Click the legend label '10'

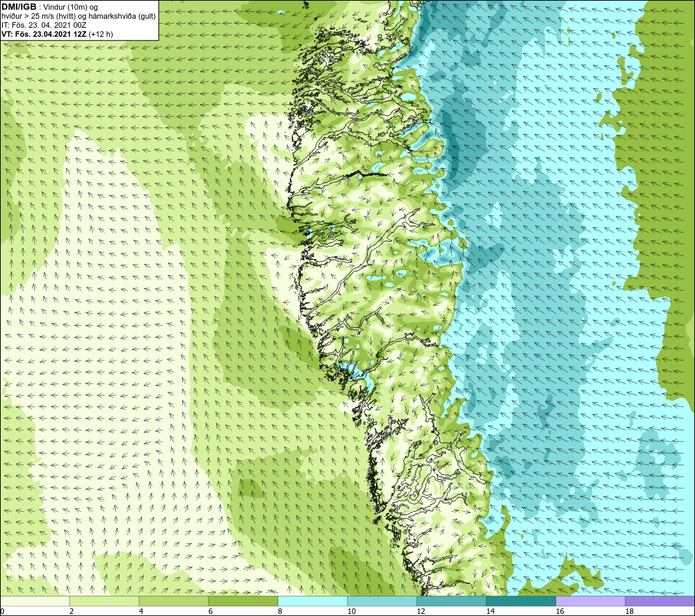pos(351,612)
